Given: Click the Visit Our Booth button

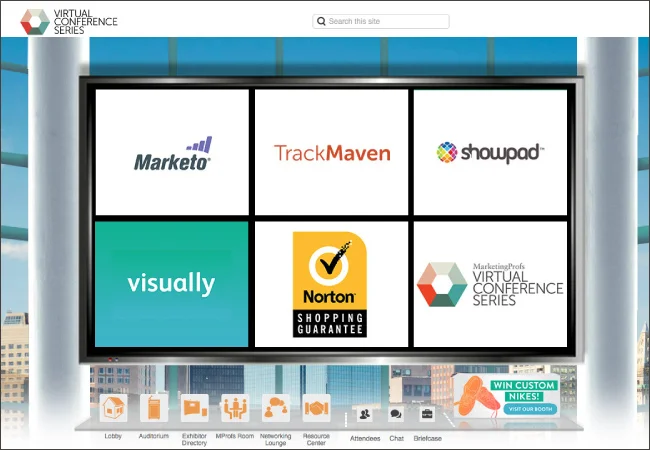Looking at the screenshot, I should 530,409.
